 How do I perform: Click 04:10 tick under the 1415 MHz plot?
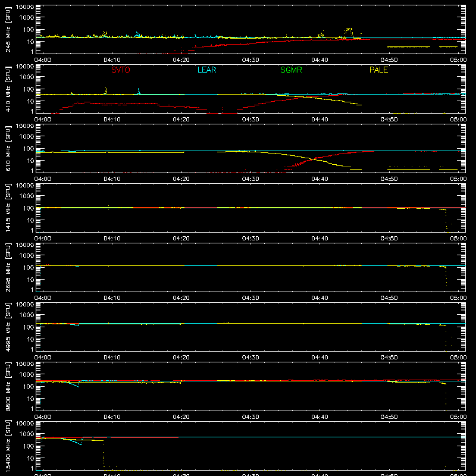[112, 239]
